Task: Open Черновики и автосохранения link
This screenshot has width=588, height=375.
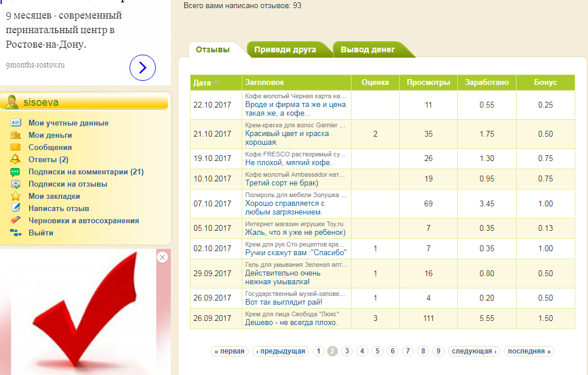Action: (x=84, y=221)
